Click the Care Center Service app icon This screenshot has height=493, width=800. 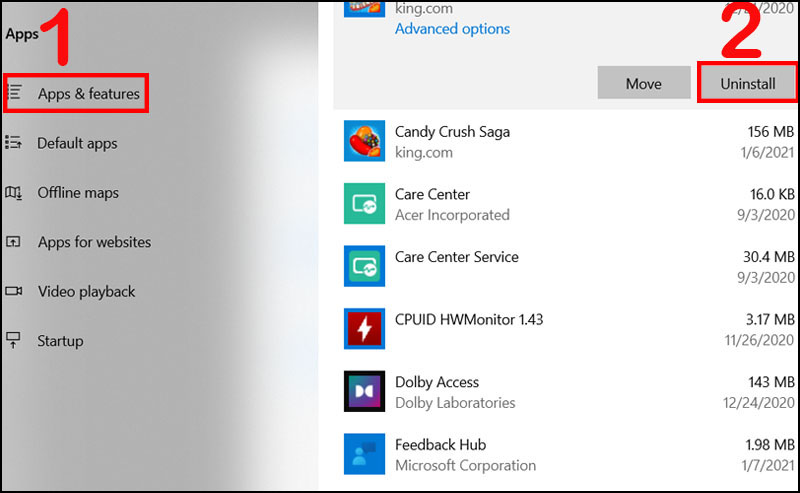(x=364, y=266)
